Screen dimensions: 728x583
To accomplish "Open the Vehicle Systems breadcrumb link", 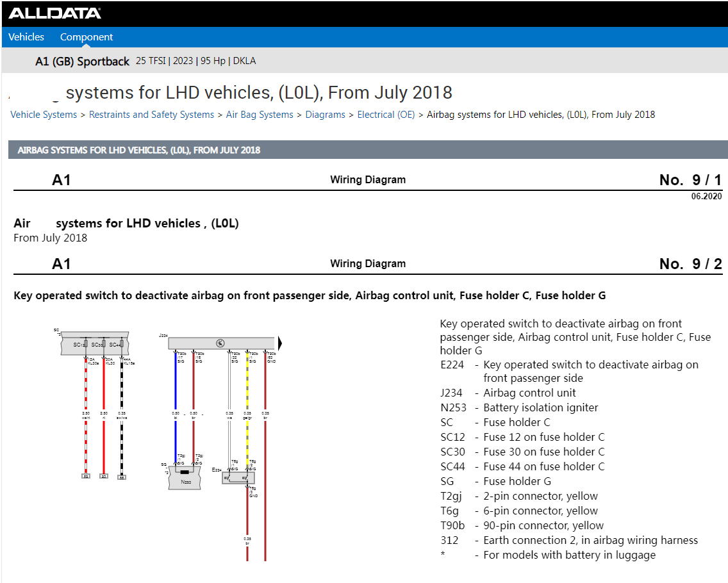I will [44, 115].
